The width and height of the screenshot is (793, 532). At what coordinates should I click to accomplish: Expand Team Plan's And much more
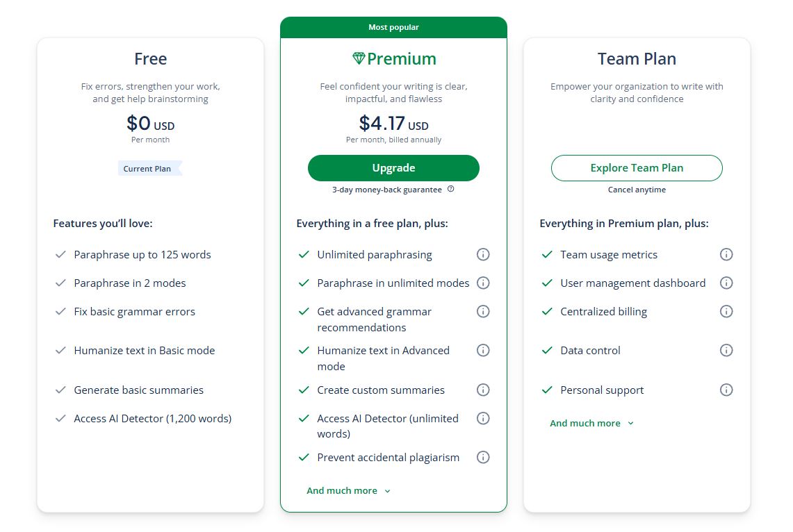(x=591, y=424)
